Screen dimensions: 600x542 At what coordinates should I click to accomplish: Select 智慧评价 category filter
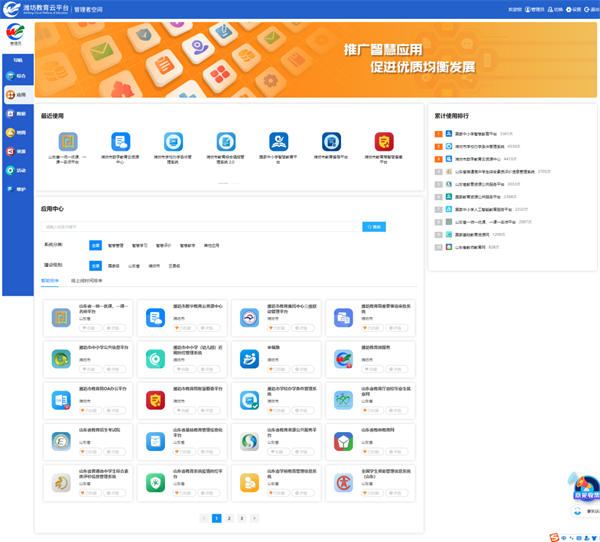tap(163, 245)
